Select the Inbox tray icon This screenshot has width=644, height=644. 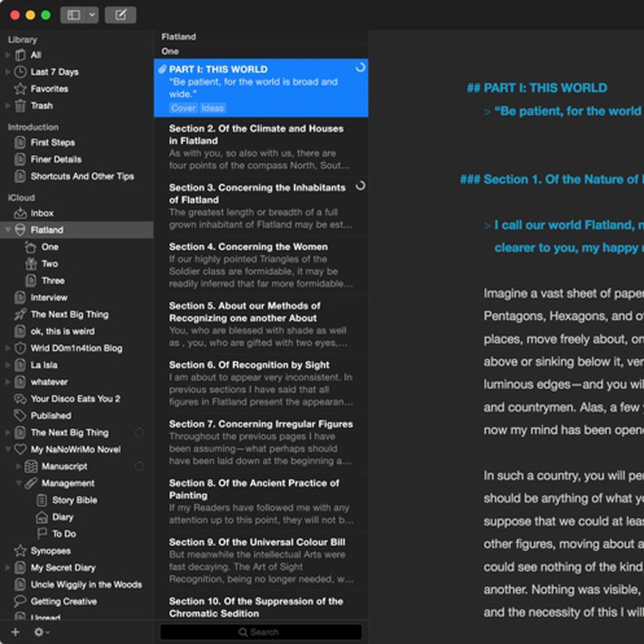[x=20, y=213]
